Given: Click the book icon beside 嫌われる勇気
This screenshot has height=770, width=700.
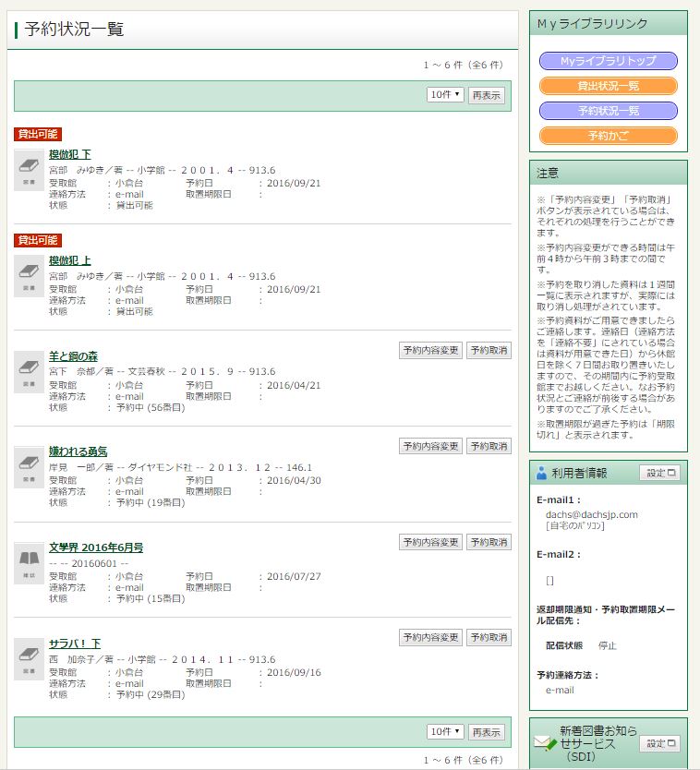Looking at the screenshot, I should (x=29, y=468).
